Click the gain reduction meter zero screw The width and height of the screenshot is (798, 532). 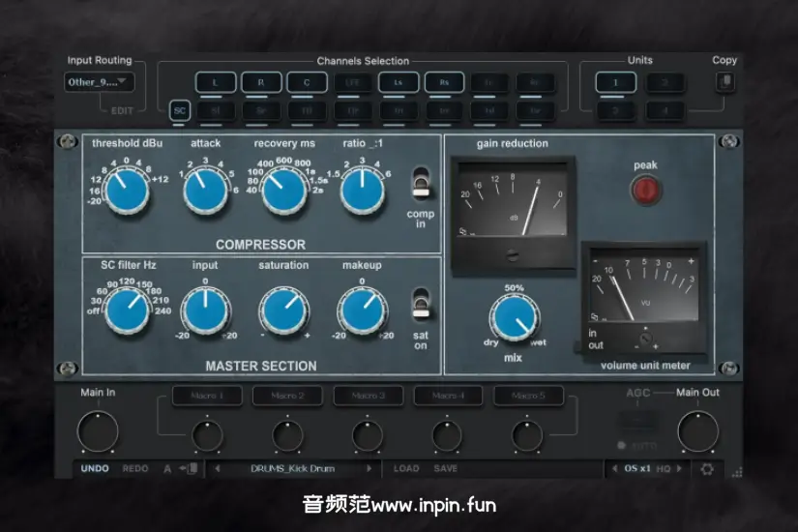click(x=513, y=255)
